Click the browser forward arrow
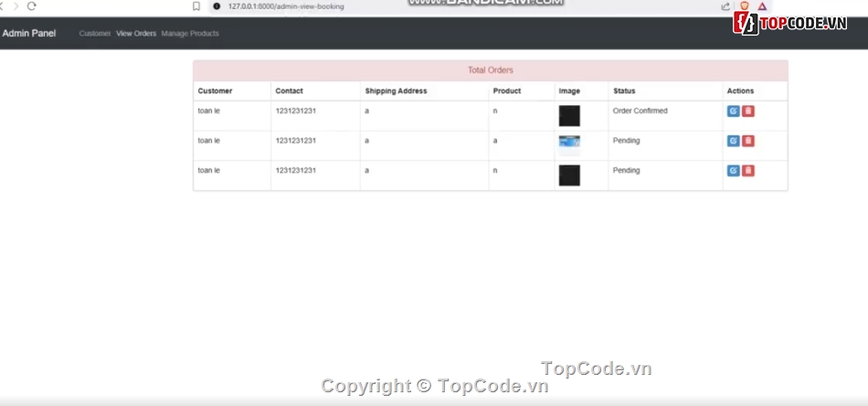This screenshot has height=406, width=868. point(14,6)
